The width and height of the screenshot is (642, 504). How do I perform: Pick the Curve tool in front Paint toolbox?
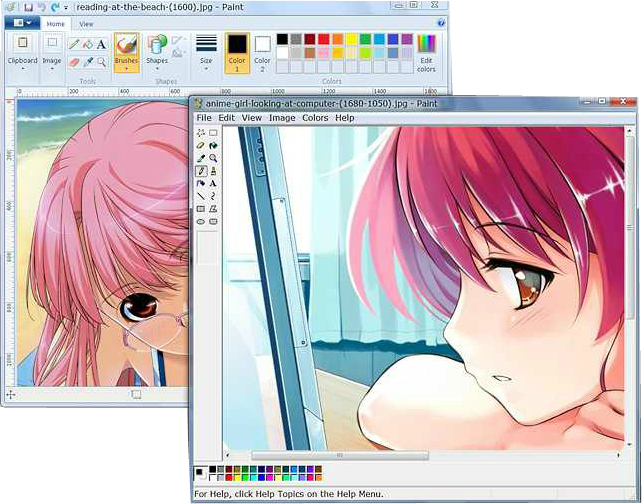pyautogui.click(x=213, y=196)
